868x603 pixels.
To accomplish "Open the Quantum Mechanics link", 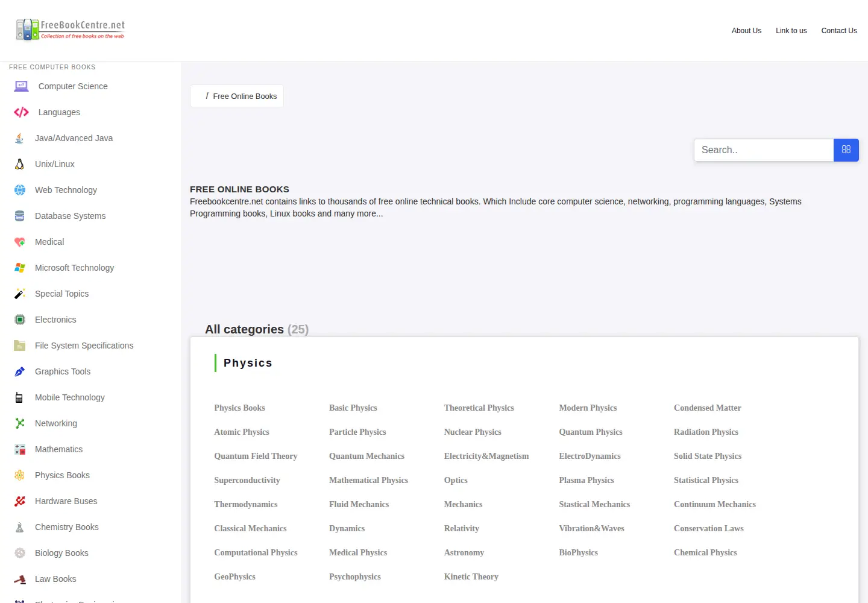I will point(366,456).
